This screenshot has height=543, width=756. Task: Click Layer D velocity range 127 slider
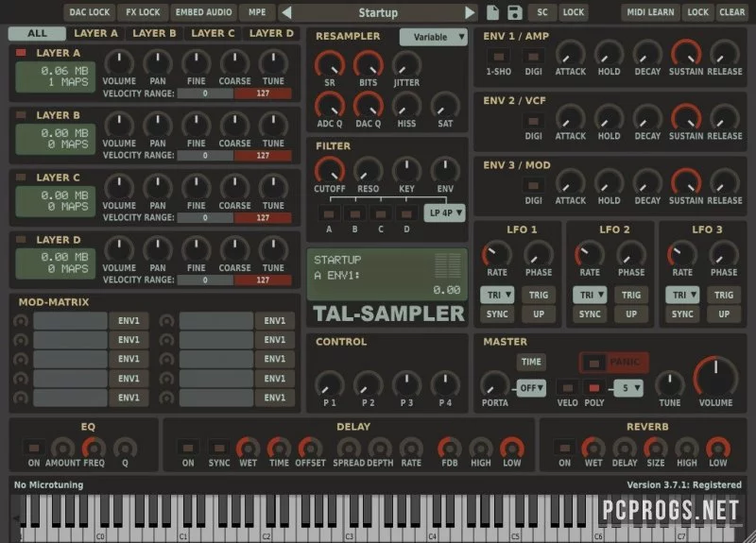(263, 280)
